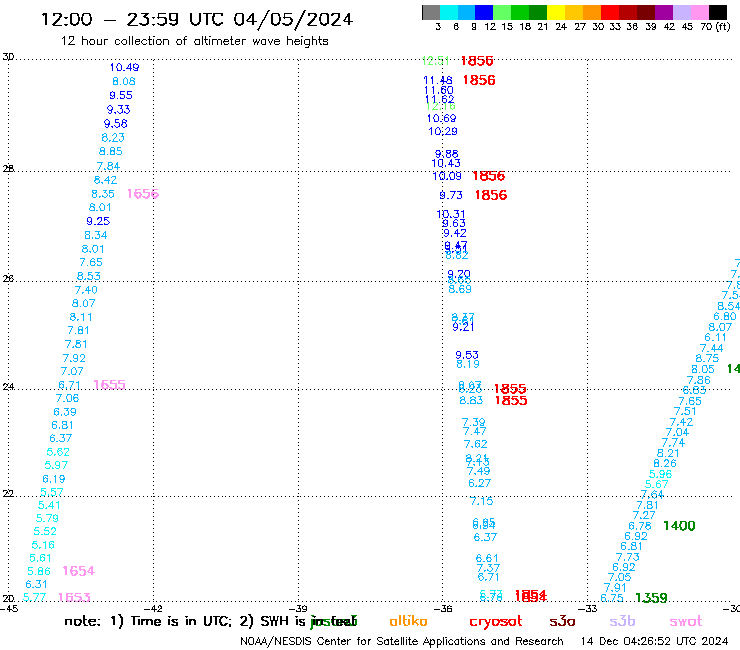Screen dimensions: 740x650
Task: Click the NOAA/NESDIS footer credit text
Action: tap(402, 642)
